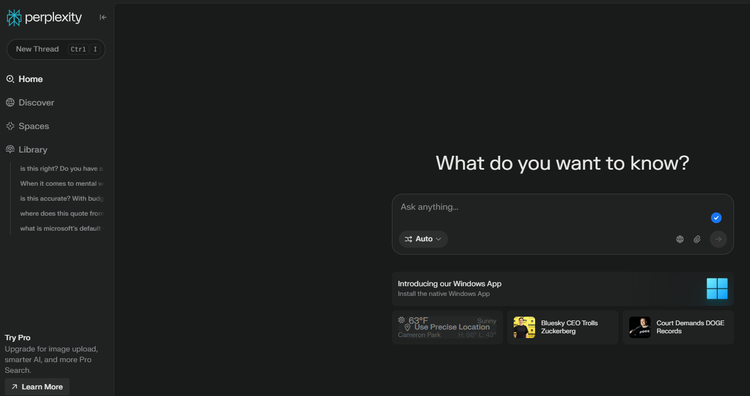Image resolution: width=750 pixels, height=396 pixels.
Task: Click Court Demands DOGE thumbnail image
Action: click(640, 327)
